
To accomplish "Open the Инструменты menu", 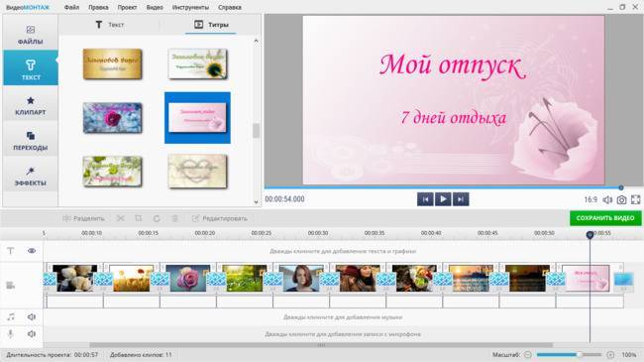I will 190,7.
